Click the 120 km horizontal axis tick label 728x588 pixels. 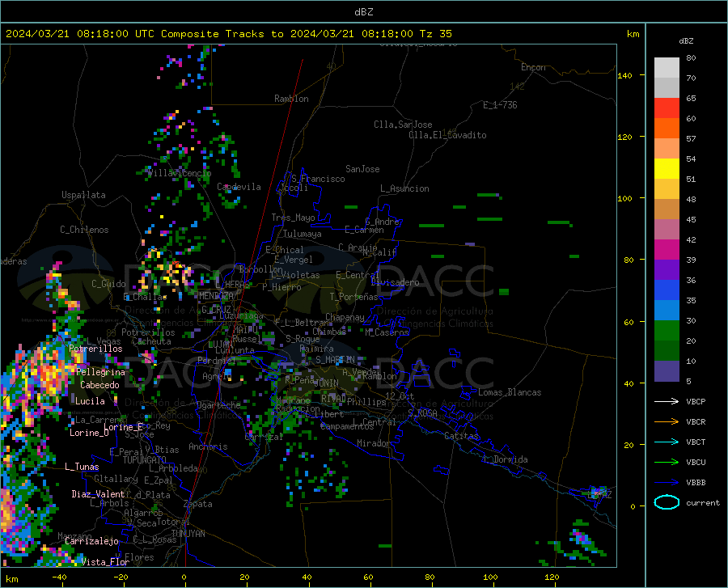click(x=552, y=577)
